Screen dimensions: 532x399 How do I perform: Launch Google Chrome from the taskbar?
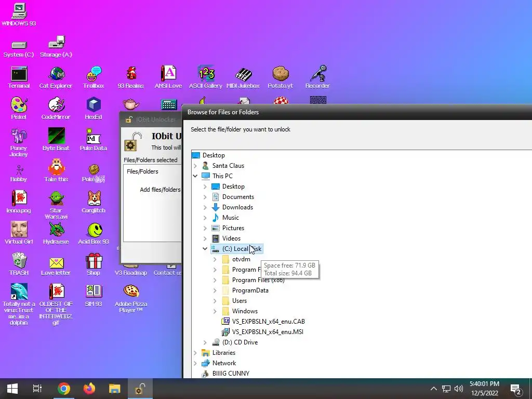[63, 389]
